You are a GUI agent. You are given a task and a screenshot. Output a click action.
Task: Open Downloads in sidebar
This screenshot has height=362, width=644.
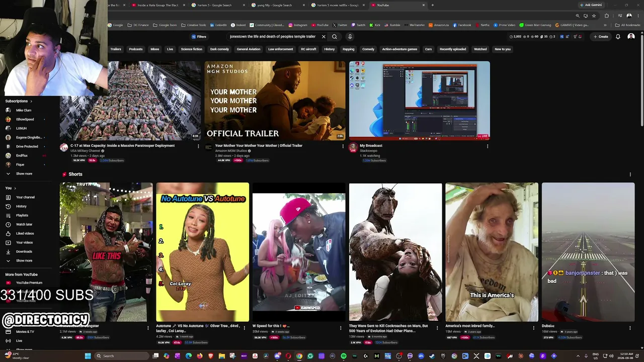[24, 251]
